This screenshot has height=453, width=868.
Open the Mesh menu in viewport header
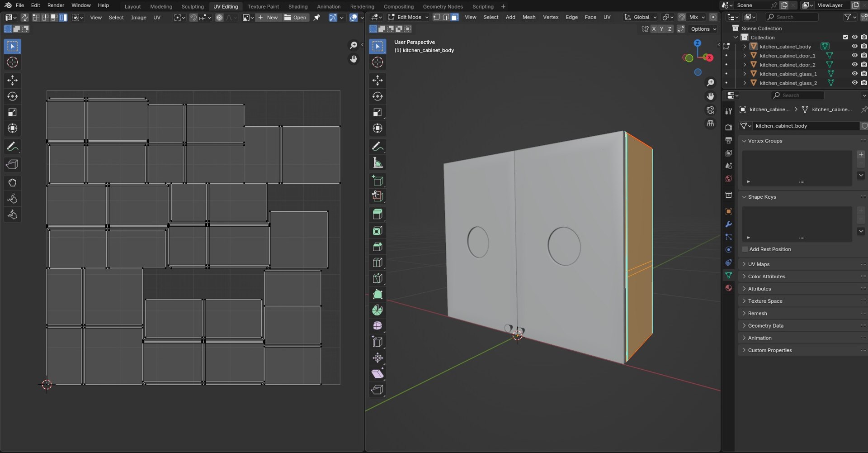click(528, 17)
